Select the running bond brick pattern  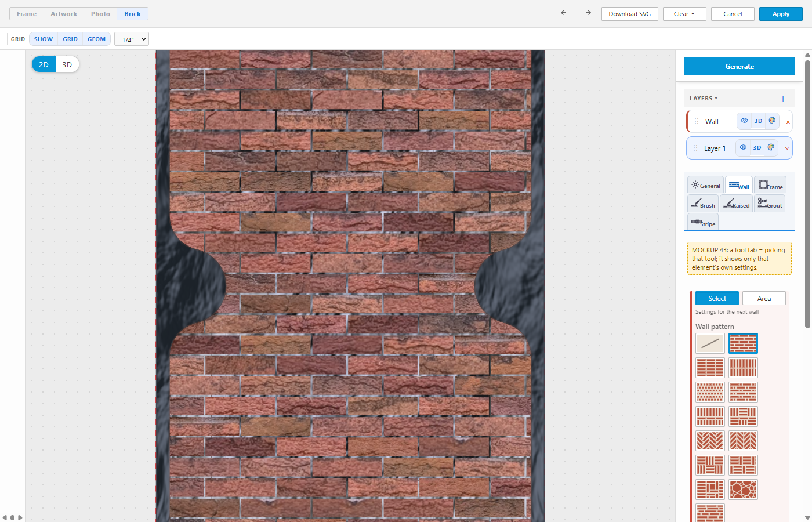(x=743, y=343)
